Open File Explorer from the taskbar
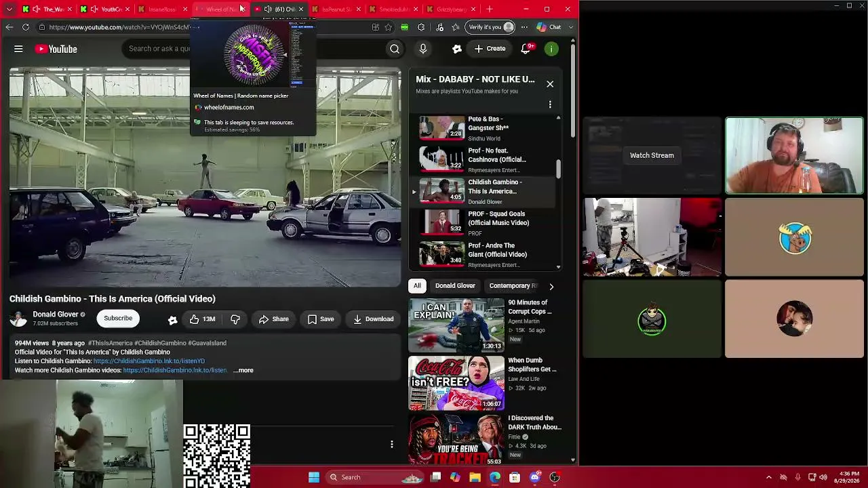The width and height of the screenshot is (868, 488). (x=475, y=477)
